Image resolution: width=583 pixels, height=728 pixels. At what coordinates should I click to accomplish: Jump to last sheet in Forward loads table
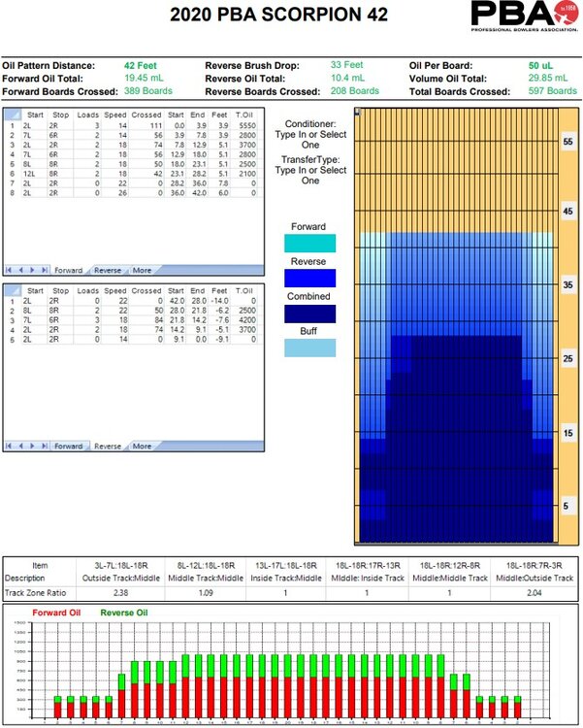(x=44, y=270)
